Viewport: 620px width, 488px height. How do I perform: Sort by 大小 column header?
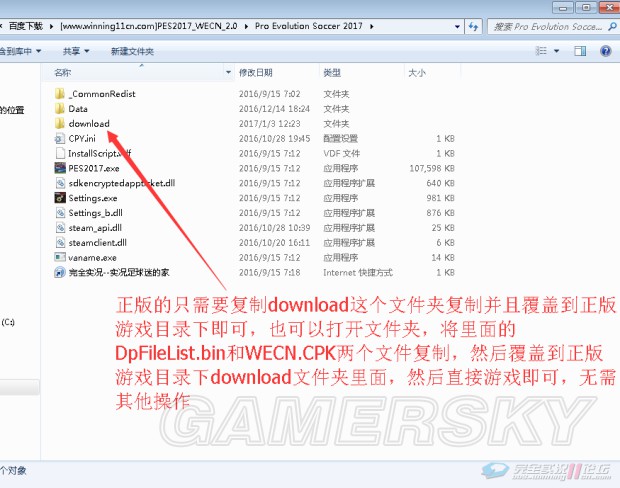click(417, 73)
